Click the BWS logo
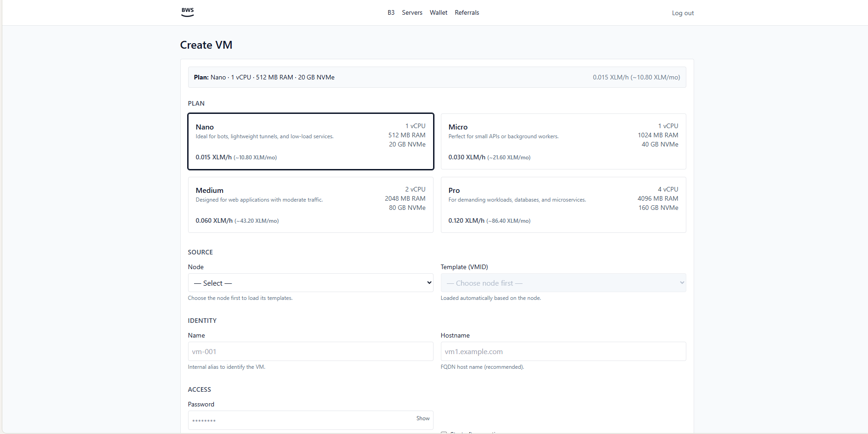This screenshot has height=434, width=868. point(187,11)
